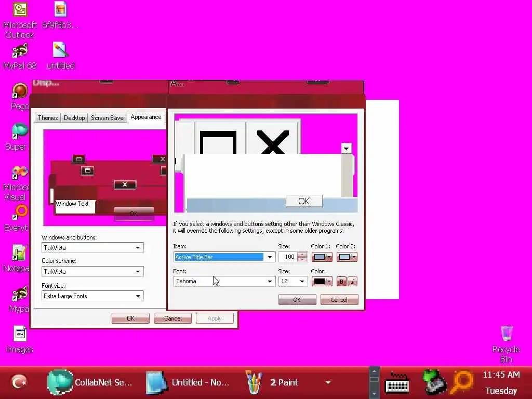Expand the Paint taskbar group arrow
The width and height of the screenshot is (532, 399).
[328, 383]
